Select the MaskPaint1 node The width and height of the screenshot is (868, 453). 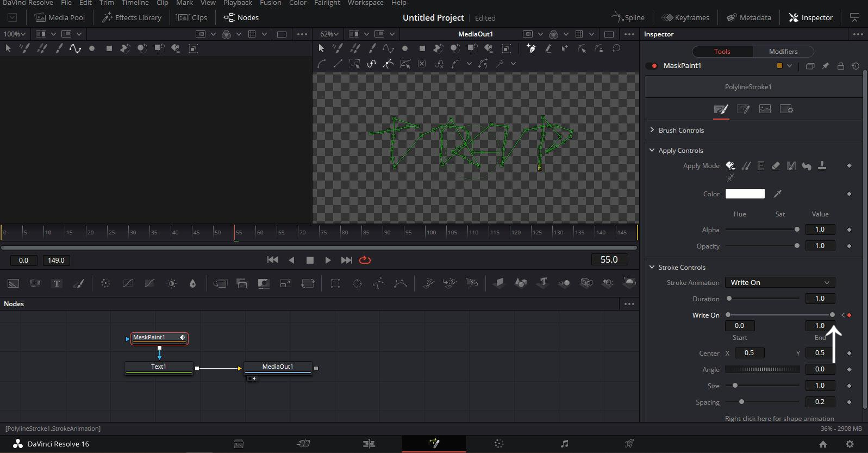point(159,338)
